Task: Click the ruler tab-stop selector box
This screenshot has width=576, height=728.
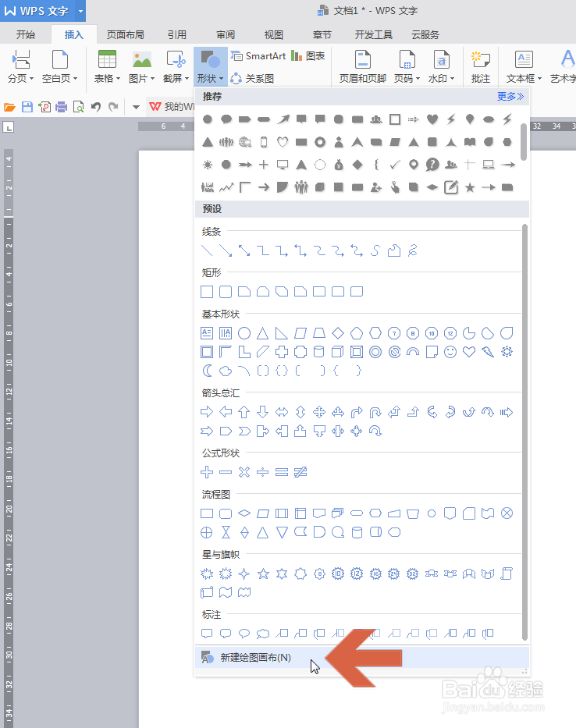Action: point(9,126)
